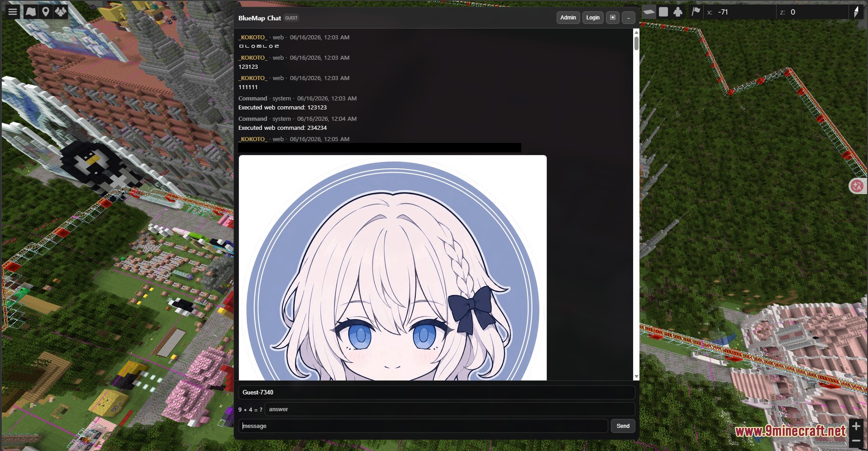Reset the compass orientation
Image resolution: width=868 pixels, height=451 pixels.
[x=856, y=12]
